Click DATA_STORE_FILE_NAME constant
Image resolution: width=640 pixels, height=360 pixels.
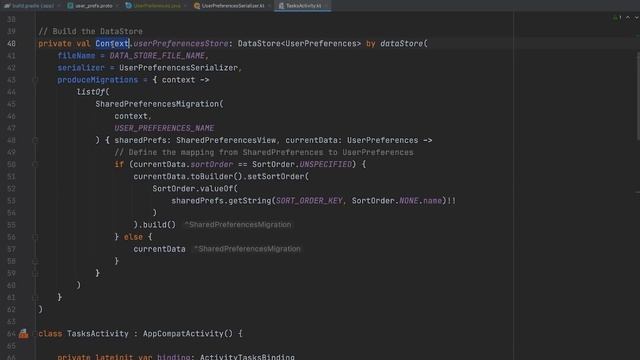pos(157,56)
